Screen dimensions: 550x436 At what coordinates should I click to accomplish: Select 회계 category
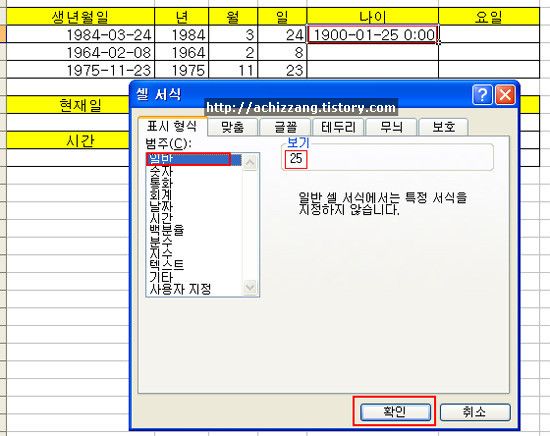tap(194, 194)
